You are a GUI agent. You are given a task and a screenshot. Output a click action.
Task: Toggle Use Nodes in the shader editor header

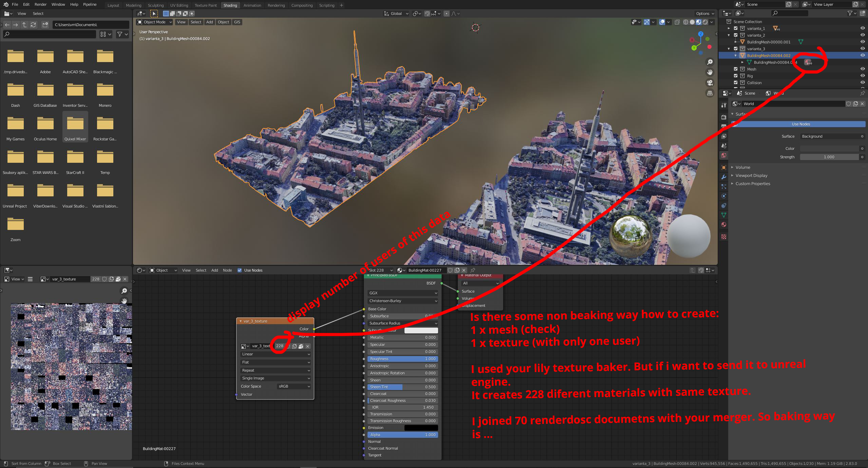[x=240, y=270]
